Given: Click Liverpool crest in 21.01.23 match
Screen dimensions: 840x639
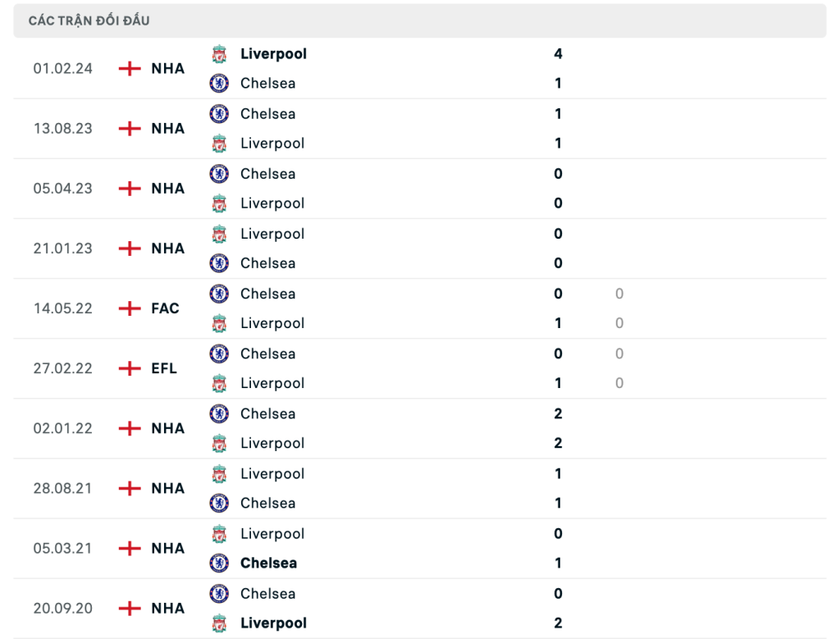Looking at the screenshot, I should click(x=219, y=234).
